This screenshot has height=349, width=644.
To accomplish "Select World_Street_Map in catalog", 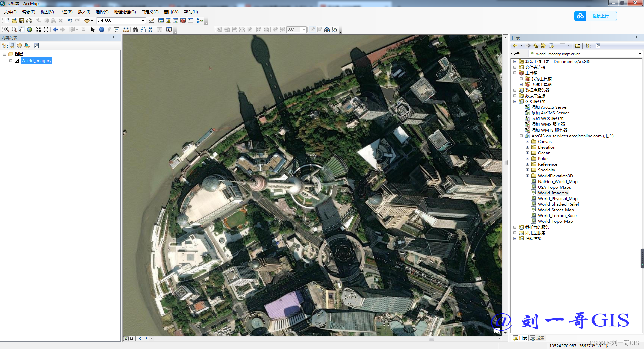I will click(553, 210).
